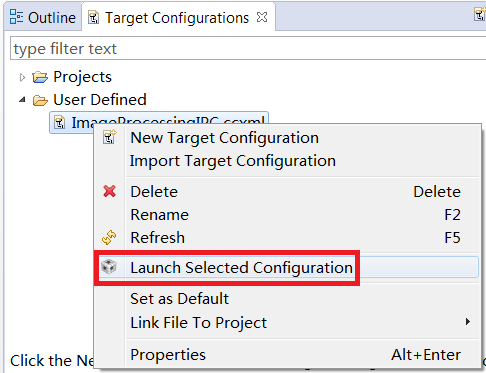Launch Selected Configuration from the menu
This screenshot has width=486, height=373.
coord(241,268)
